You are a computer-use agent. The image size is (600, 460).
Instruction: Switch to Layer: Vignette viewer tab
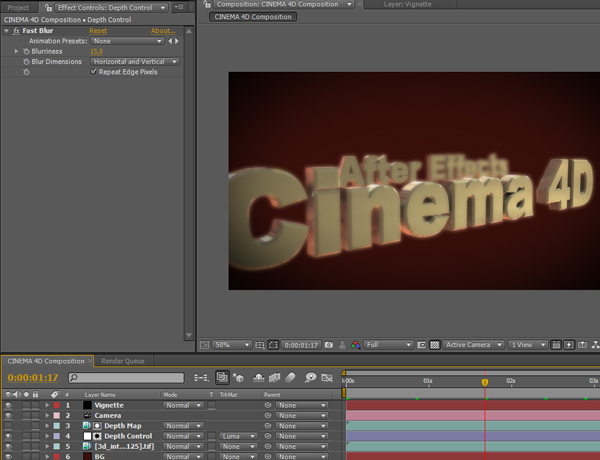(408, 4)
